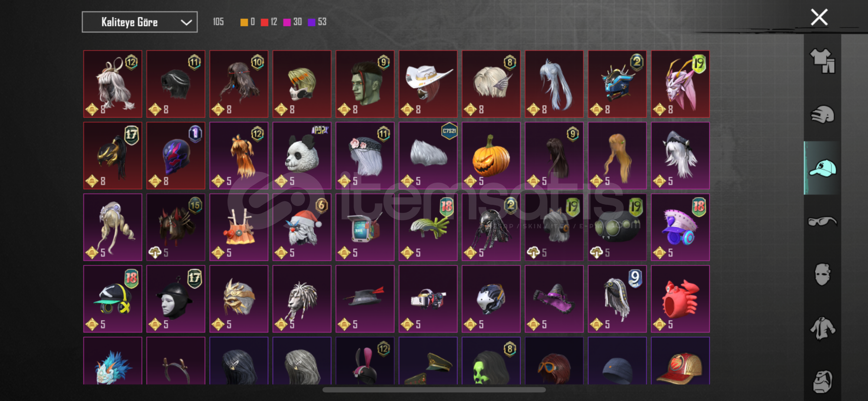This screenshot has width=868, height=401.
Task: Choose the red crab hat item
Action: click(680, 299)
